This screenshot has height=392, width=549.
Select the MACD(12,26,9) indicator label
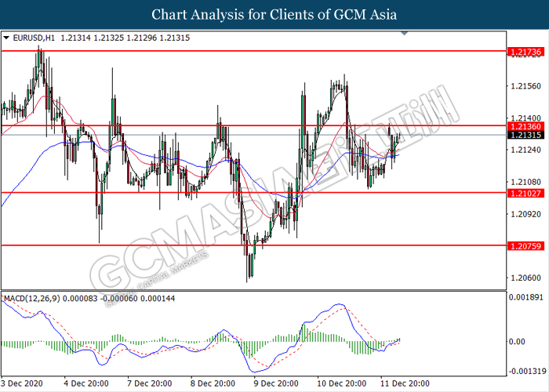coord(32,299)
